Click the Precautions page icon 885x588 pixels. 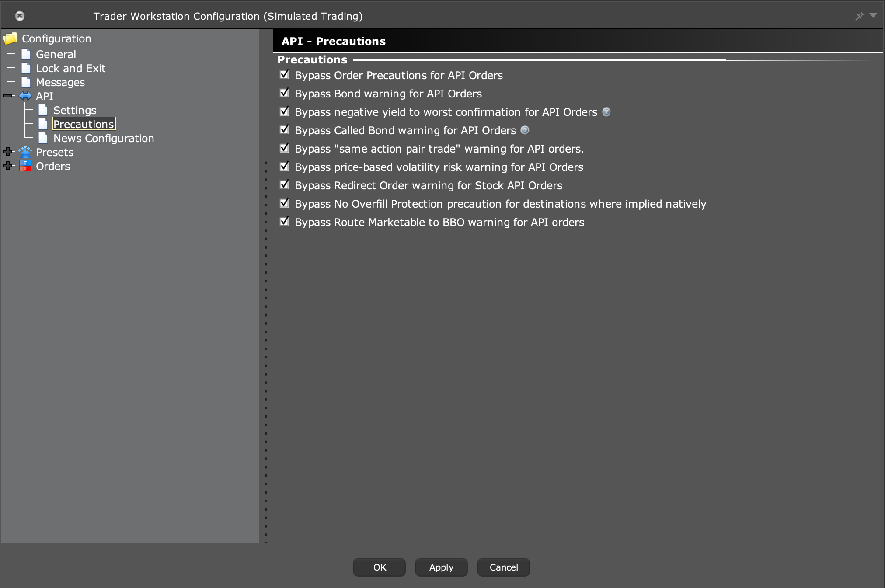[43, 124]
